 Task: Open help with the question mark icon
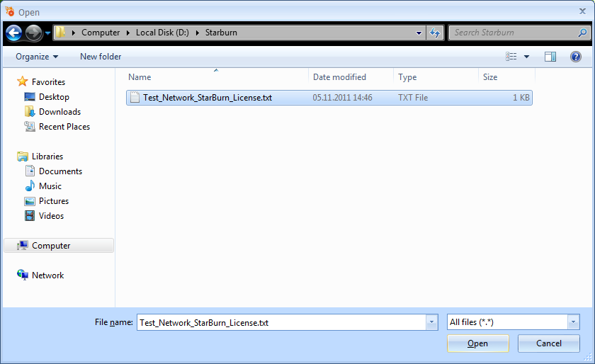576,57
